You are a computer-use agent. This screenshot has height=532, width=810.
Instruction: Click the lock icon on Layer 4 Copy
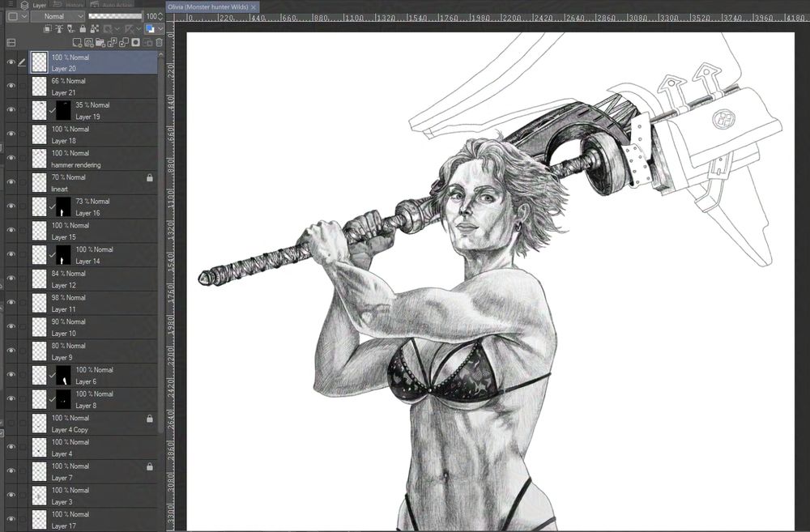point(150,419)
